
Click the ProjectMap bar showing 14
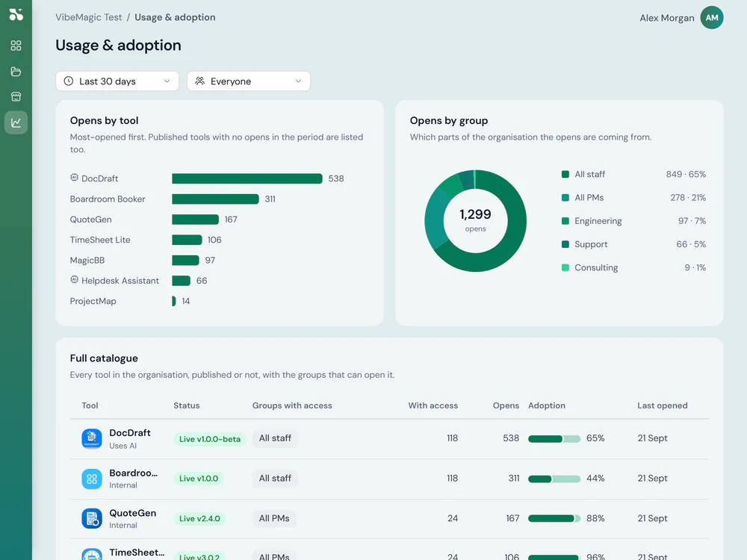click(x=174, y=301)
